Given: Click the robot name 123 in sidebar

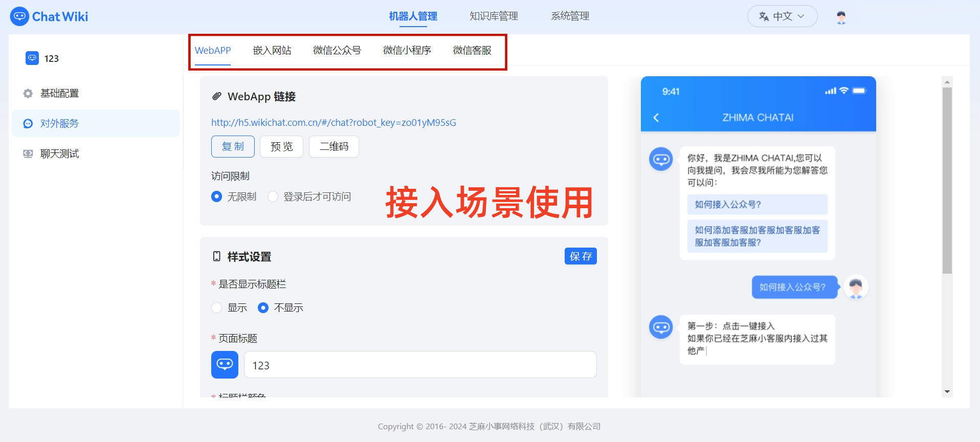Looking at the screenshot, I should coord(52,59).
